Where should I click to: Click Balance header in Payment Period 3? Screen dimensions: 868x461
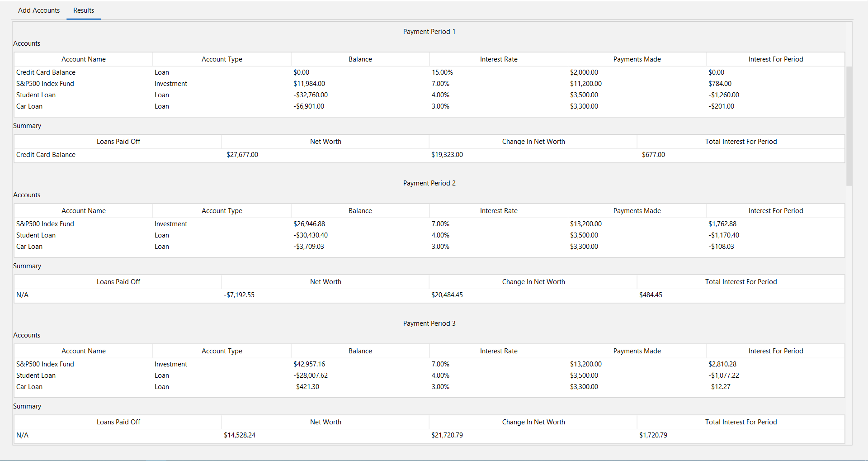click(360, 351)
